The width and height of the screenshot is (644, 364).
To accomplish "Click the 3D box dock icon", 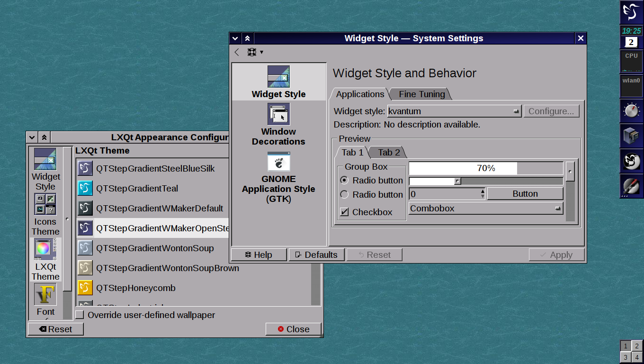I will 632,136.
